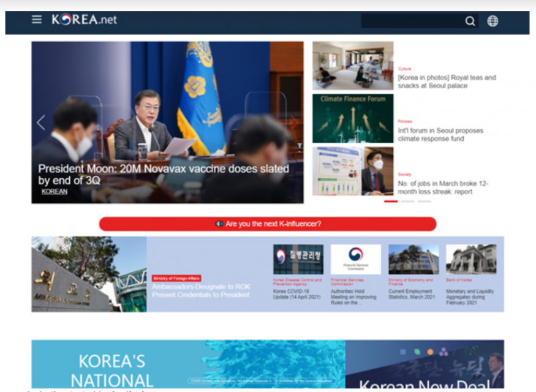The height and width of the screenshot is (392, 536).
Task: Click the search magnifier icon
Action: click(470, 21)
